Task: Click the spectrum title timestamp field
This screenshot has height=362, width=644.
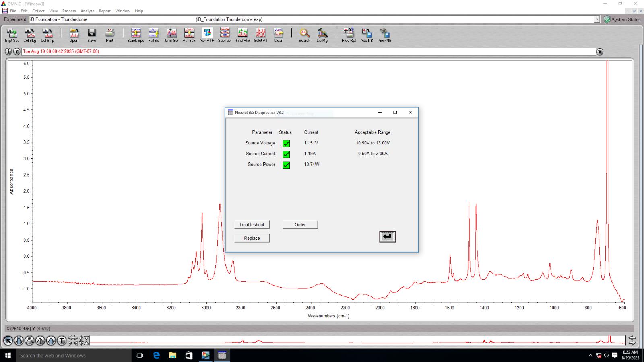Action: (x=309, y=51)
